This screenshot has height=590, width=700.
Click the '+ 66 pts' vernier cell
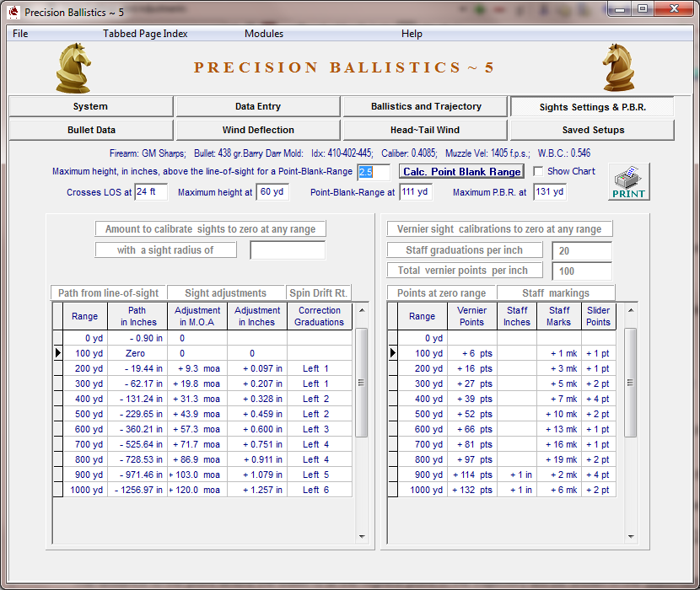click(472, 429)
